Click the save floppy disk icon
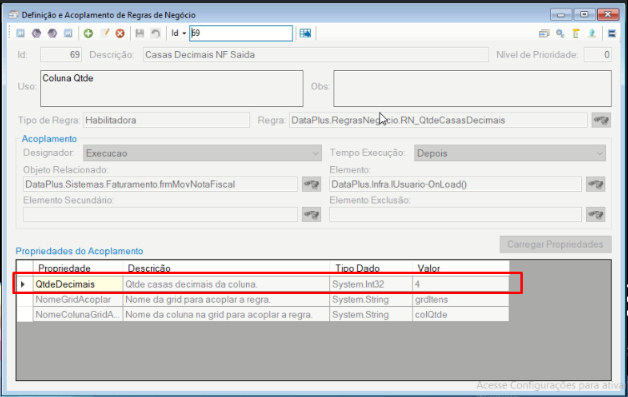This screenshot has height=397, width=628. [139, 33]
